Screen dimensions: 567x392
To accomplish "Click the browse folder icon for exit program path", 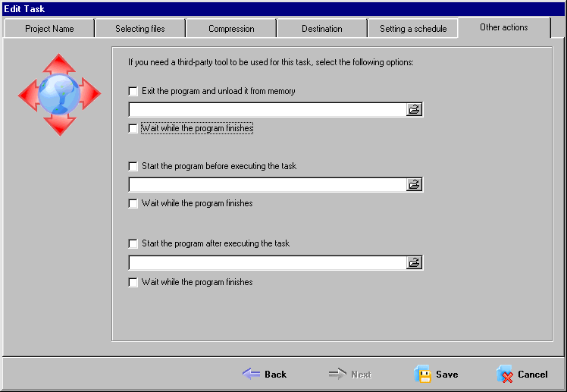I will point(414,110).
